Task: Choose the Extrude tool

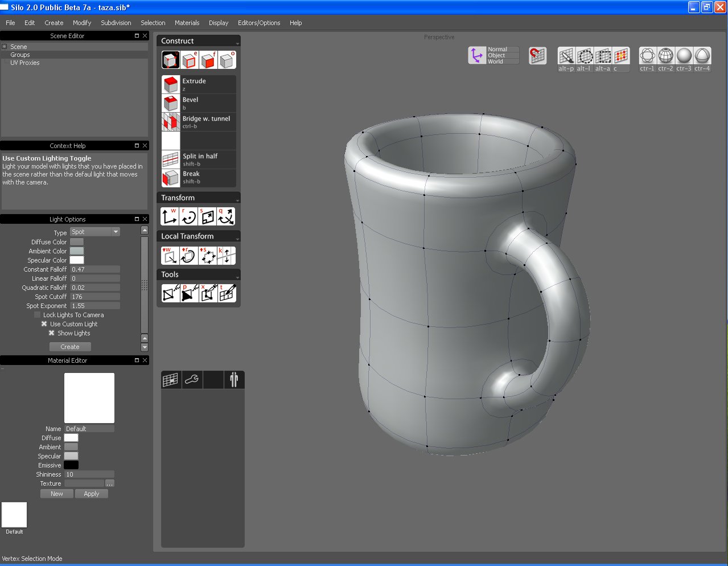Action: coord(199,84)
